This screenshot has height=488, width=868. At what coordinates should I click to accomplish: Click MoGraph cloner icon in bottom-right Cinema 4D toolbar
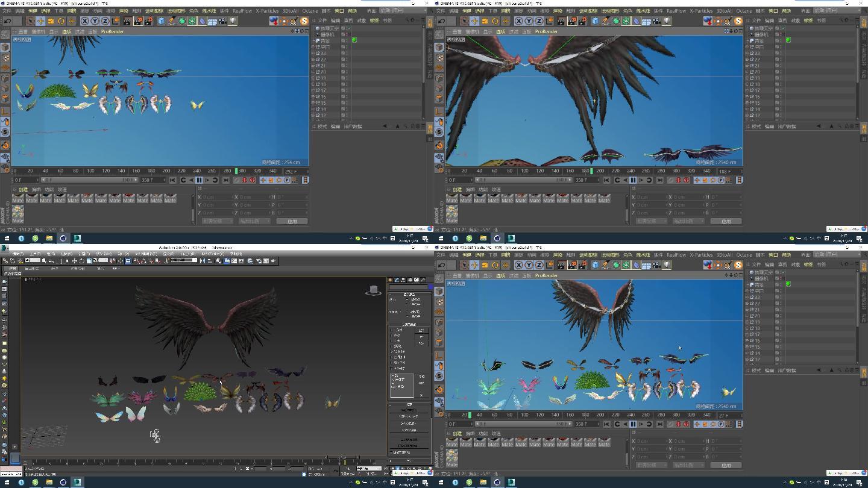coord(626,265)
